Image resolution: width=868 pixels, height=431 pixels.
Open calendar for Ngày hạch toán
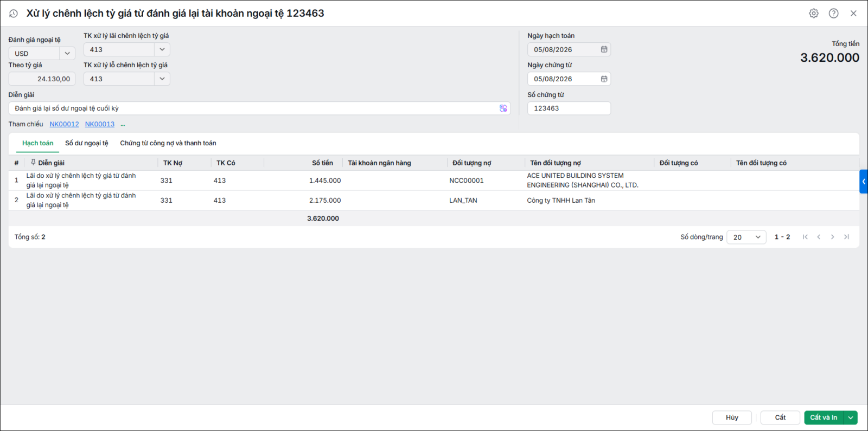tap(604, 49)
